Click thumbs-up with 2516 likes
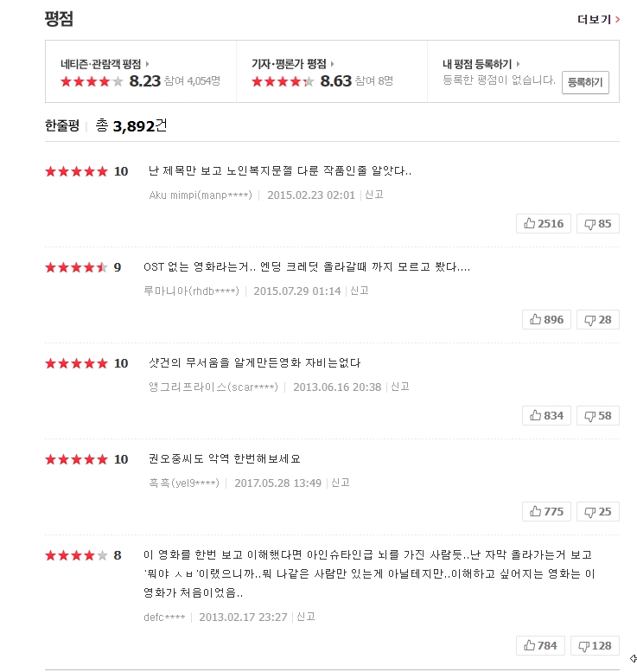Screen dimensions: 637x672 tap(543, 223)
